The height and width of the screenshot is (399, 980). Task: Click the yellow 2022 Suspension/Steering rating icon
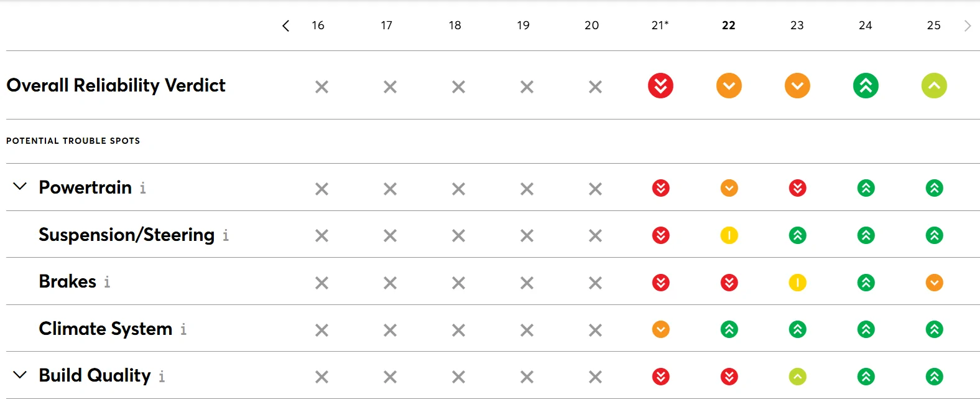click(729, 235)
